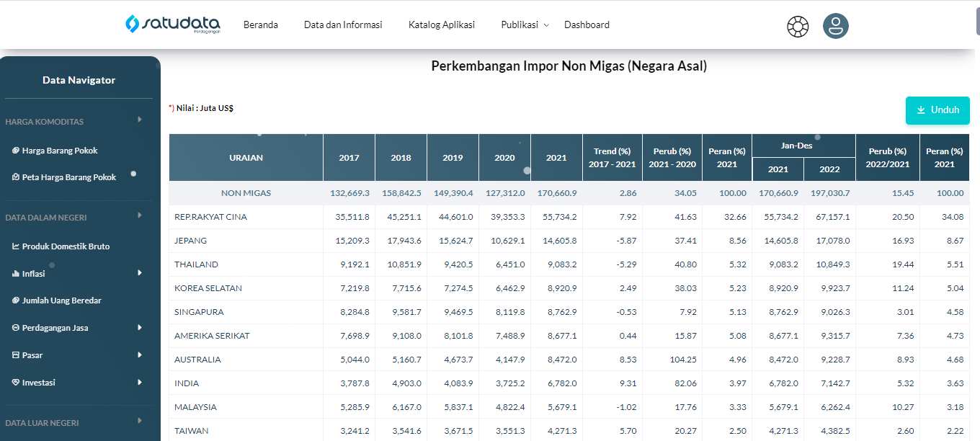Click the Peta Harga Barang Pokok icon
This screenshot has height=441, width=980.
click(x=16, y=177)
